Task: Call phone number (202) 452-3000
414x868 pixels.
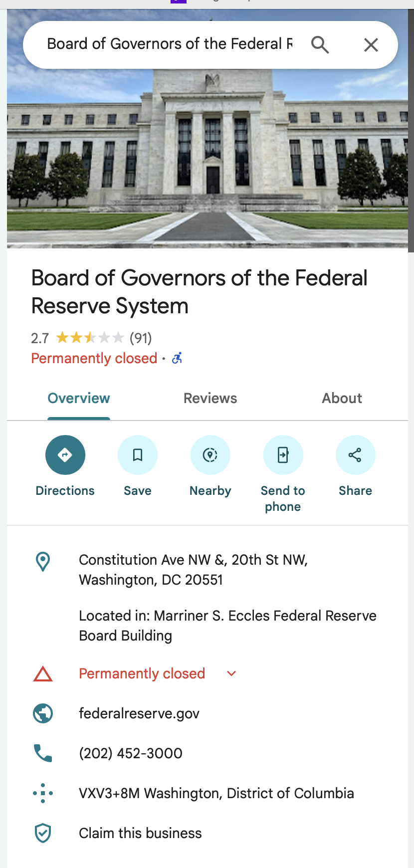Action: tap(131, 753)
